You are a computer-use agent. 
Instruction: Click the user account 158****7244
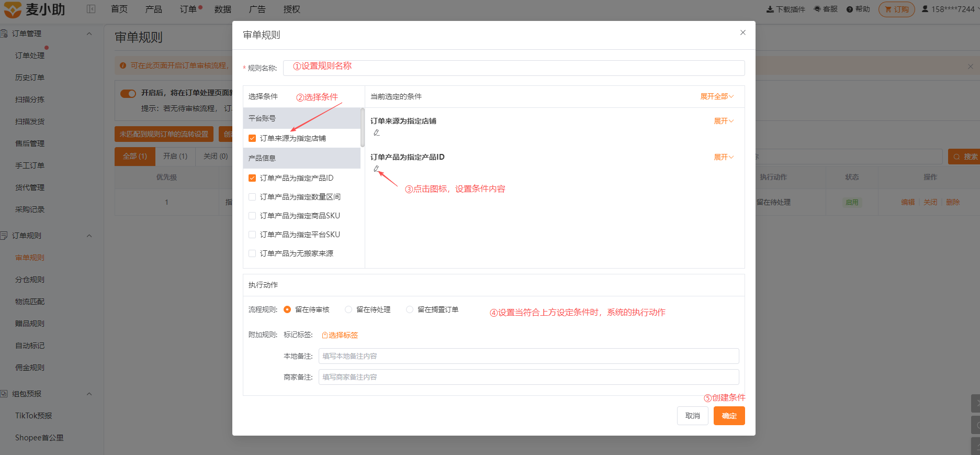[x=948, y=9]
